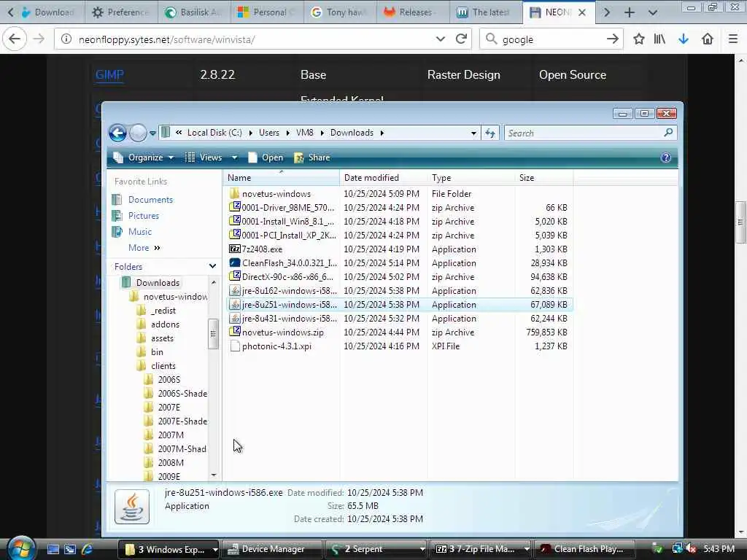Viewport: 747px width, 560px height.
Task: Click the Share toolbar button
Action: click(x=312, y=157)
